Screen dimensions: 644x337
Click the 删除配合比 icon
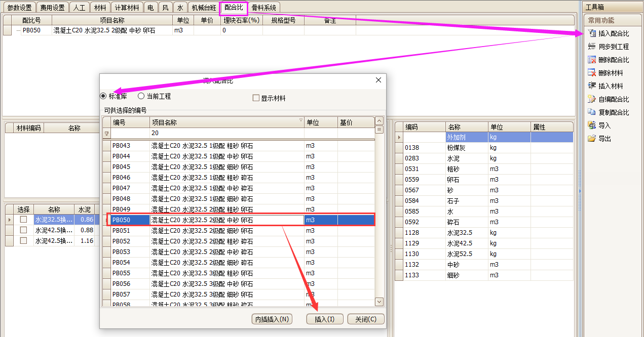coord(591,60)
